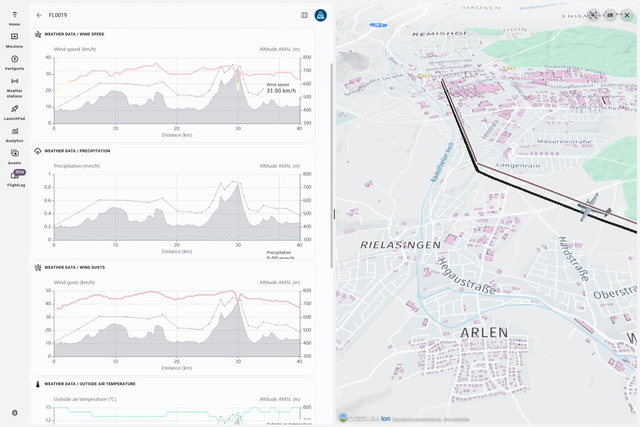Click the REMISHOF map label
The width and height of the screenshot is (640, 427).
[x=439, y=33]
